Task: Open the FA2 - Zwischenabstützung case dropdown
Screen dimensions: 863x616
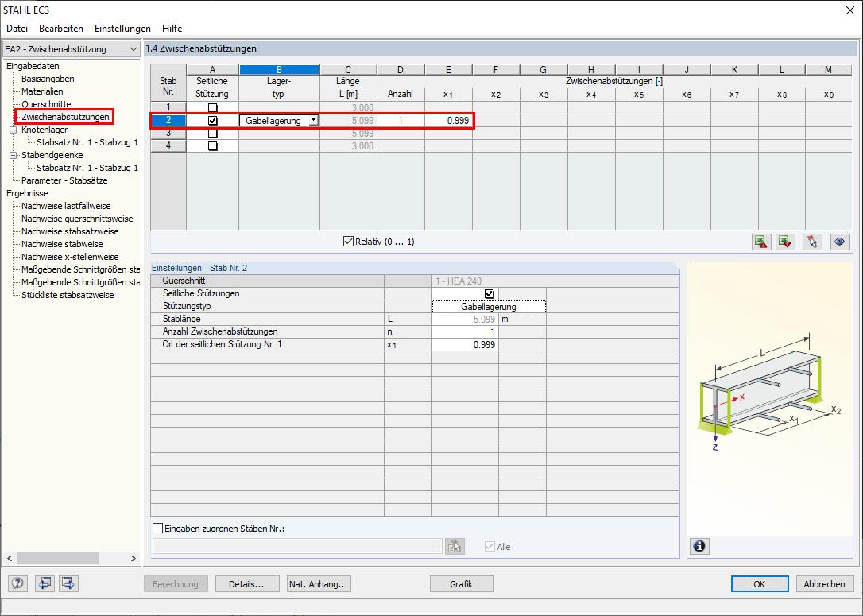Action: pyautogui.click(x=133, y=49)
